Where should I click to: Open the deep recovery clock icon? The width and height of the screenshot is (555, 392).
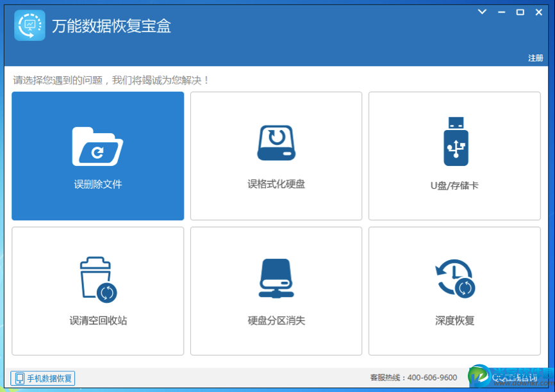tap(455, 279)
